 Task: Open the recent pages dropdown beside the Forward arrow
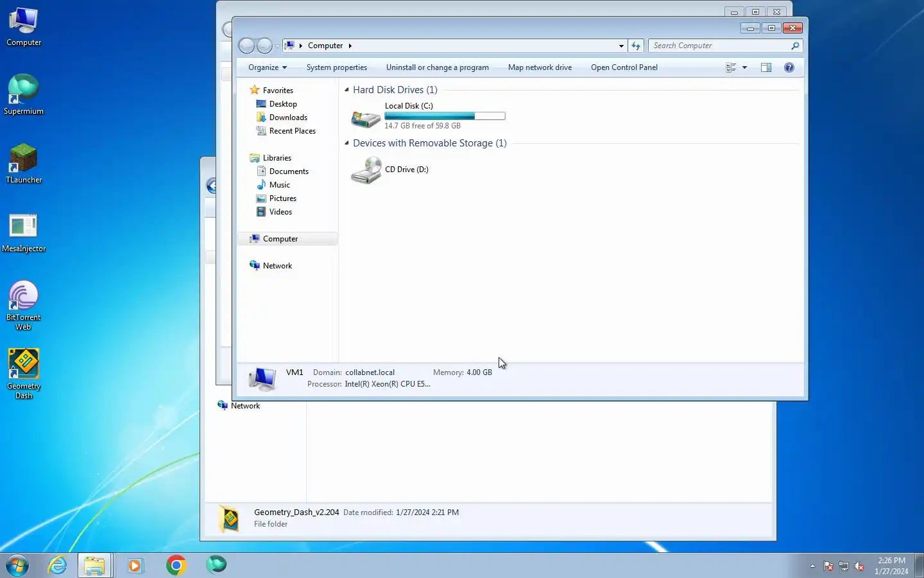pos(277,46)
